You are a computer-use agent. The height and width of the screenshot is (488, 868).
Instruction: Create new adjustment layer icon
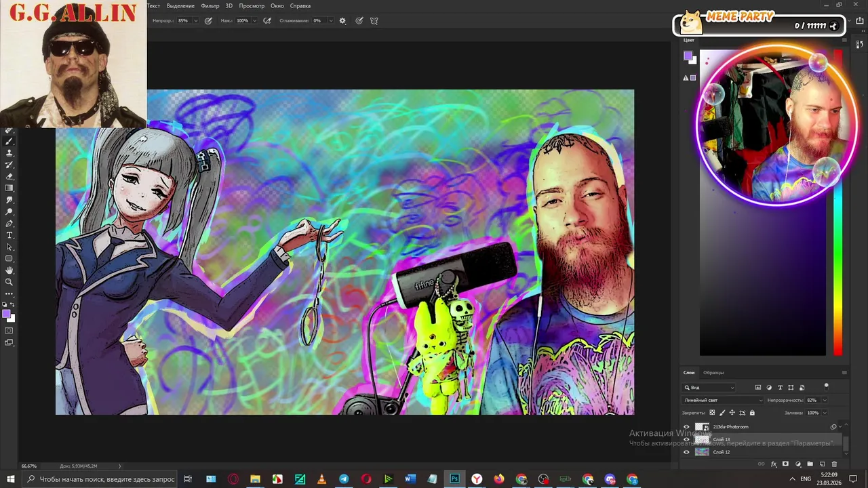(798, 464)
